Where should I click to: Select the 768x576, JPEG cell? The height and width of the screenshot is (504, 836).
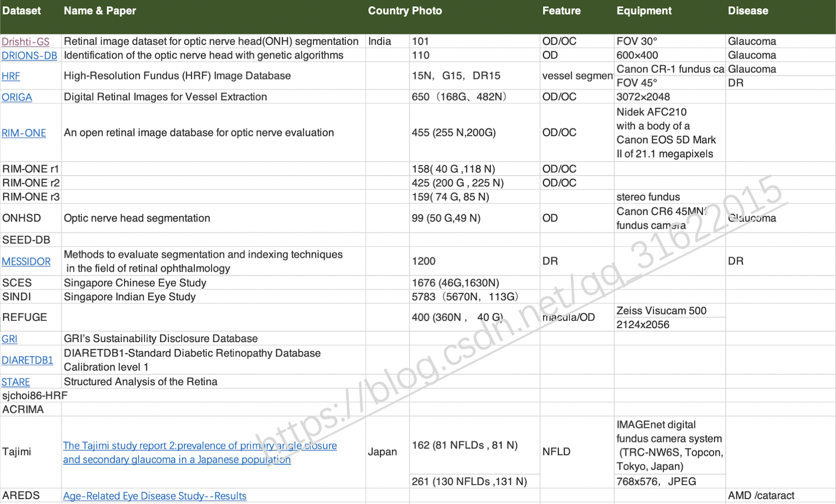pyautogui.click(x=670, y=481)
